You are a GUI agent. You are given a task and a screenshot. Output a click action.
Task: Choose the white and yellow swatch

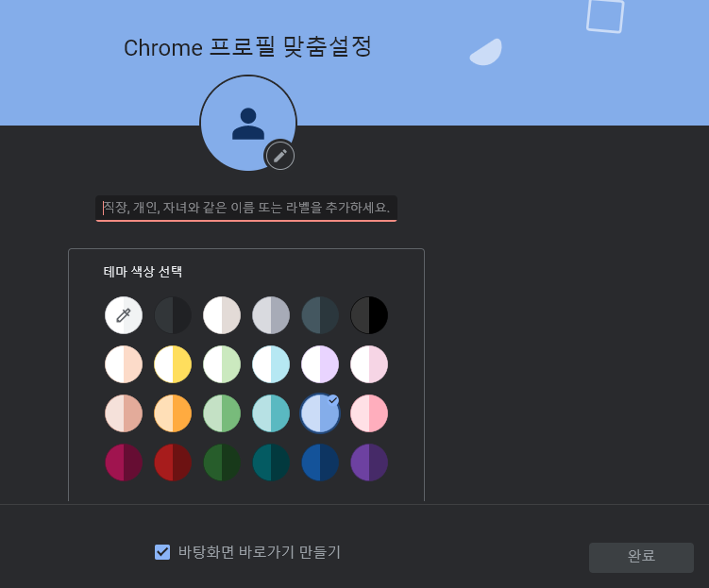[x=173, y=364]
